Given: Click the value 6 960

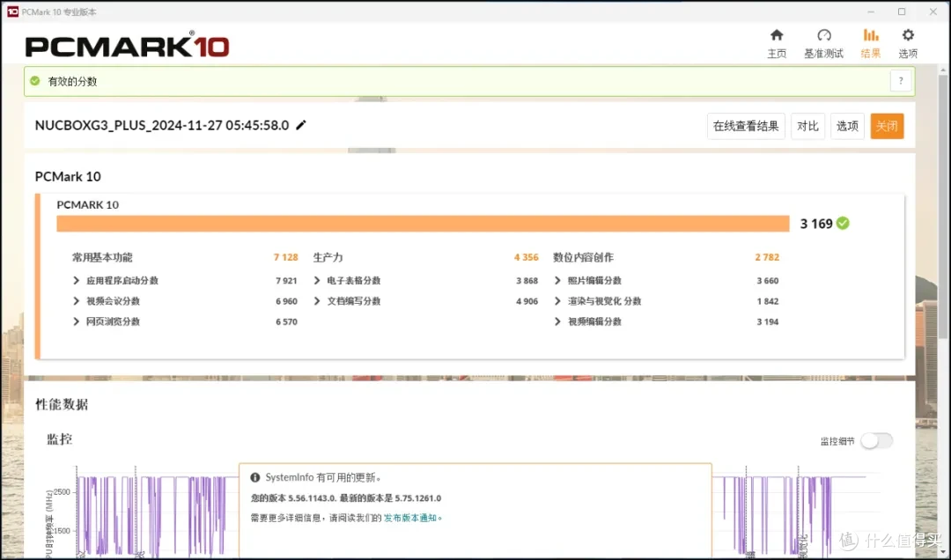Looking at the screenshot, I should pyautogui.click(x=286, y=301).
